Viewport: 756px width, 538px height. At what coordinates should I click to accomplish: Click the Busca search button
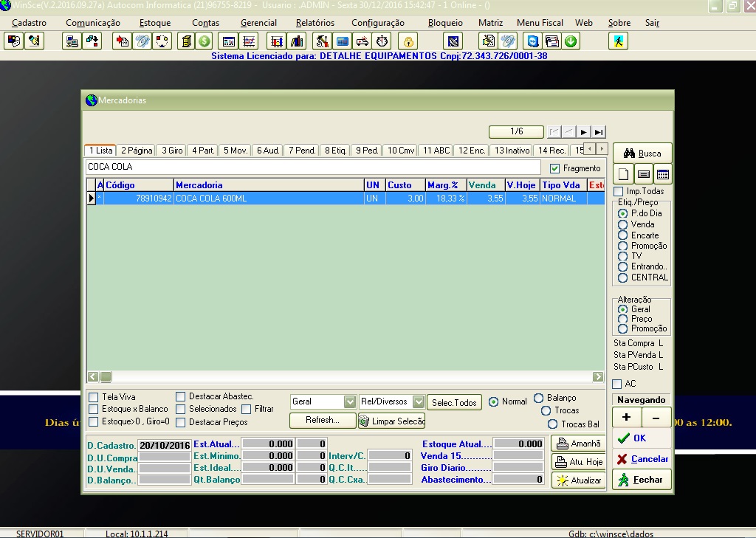[x=642, y=154]
